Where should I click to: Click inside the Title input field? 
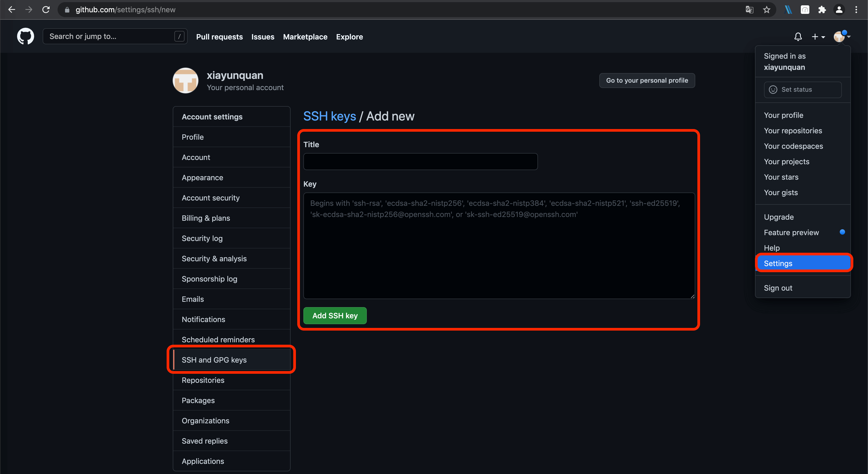(420, 161)
